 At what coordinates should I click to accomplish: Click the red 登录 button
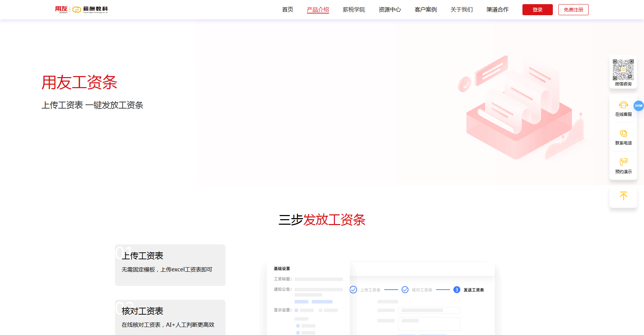(x=538, y=10)
